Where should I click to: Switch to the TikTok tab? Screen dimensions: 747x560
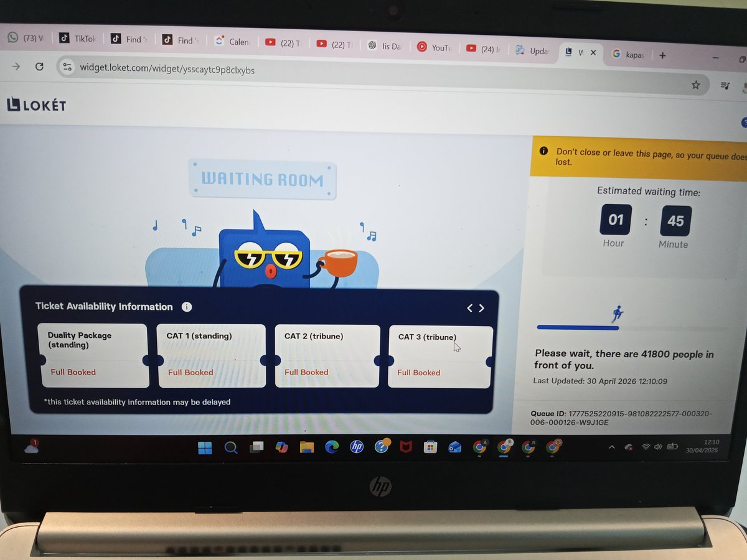[77, 39]
